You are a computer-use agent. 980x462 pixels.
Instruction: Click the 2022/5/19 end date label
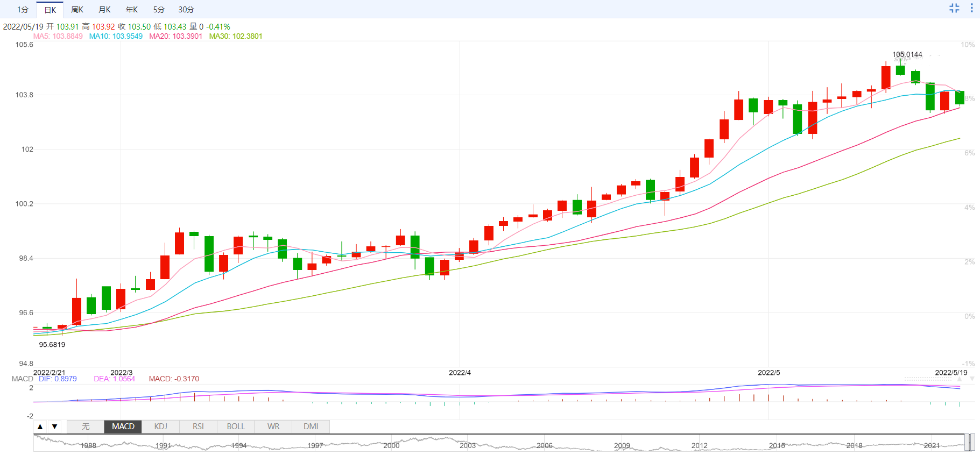pyautogui.click(x=951, y=372)
